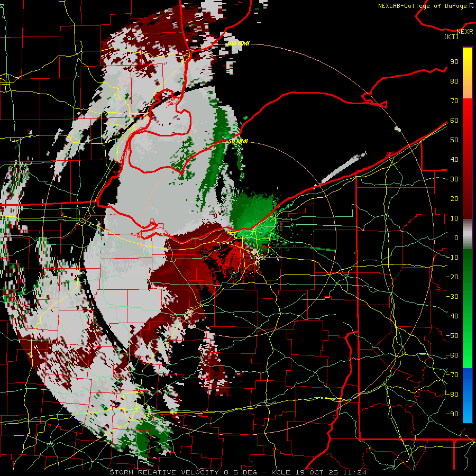The height and width of the screenshot is (476, 476).
Task: Click the NEXR label above the scale
Action: coord(465,32)
